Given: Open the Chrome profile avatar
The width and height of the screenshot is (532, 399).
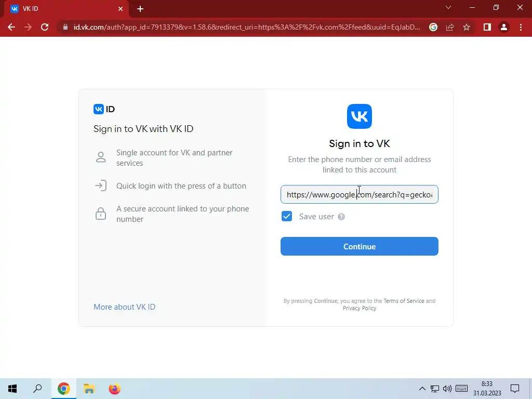Looking at the screenshot, I should coord(504,27).
